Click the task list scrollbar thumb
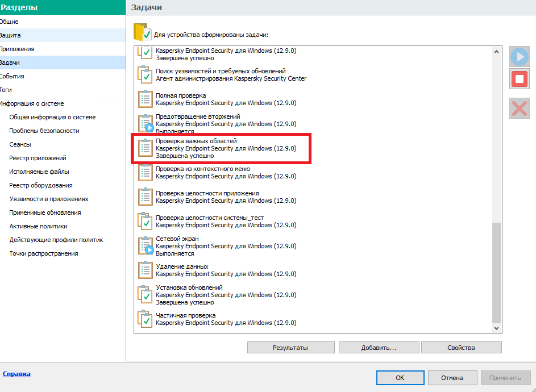 [496, 272]
